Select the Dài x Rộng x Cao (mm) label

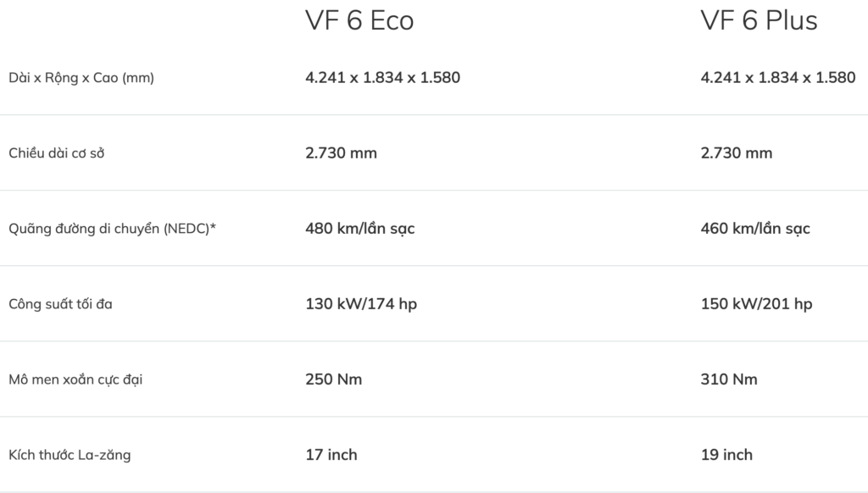point(81,78)
